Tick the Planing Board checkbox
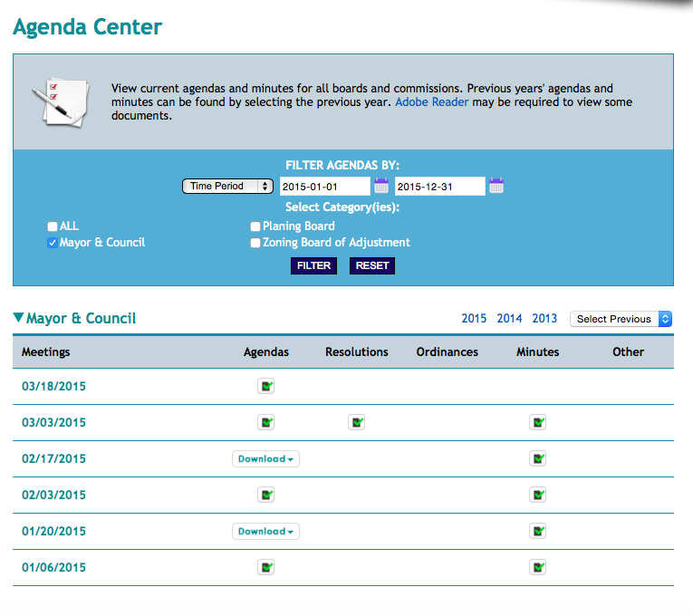Screen dimensions: 693x616 click(x=255, y=226)
